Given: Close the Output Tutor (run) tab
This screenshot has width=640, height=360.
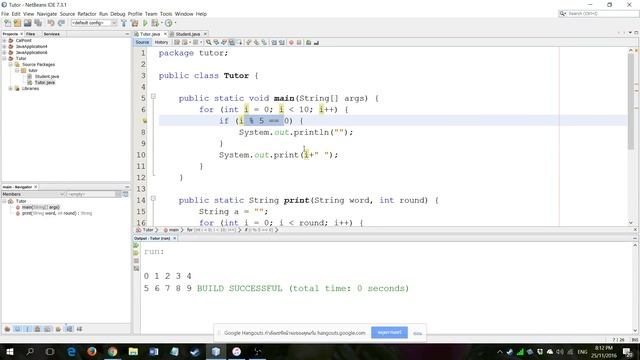Looking at the screenshot, I should pos(174,238).
